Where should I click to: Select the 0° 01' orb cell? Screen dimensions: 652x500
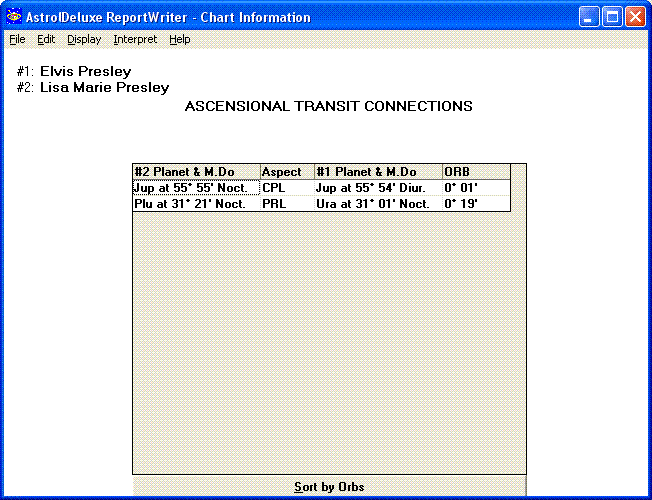point(476,188)
